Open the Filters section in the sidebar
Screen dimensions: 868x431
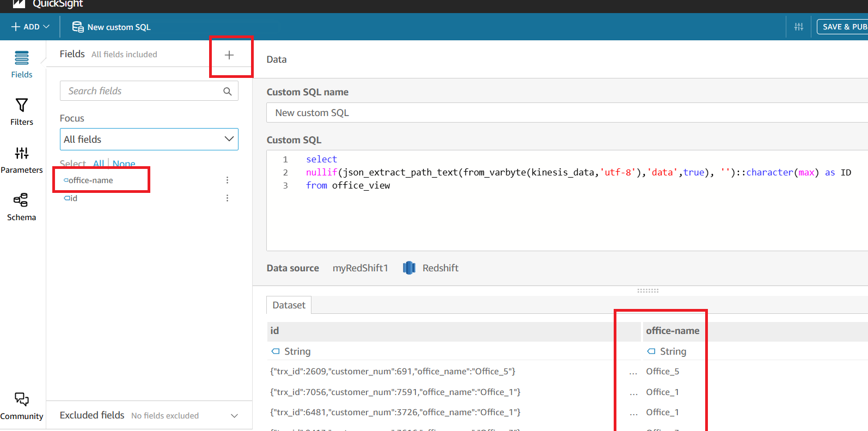tap(22, 112)
